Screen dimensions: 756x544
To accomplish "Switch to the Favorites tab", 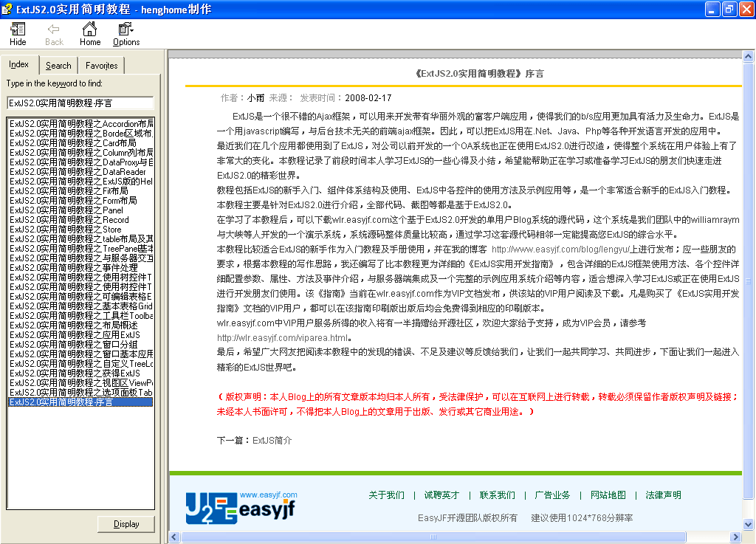I will (x=101, y=66).
